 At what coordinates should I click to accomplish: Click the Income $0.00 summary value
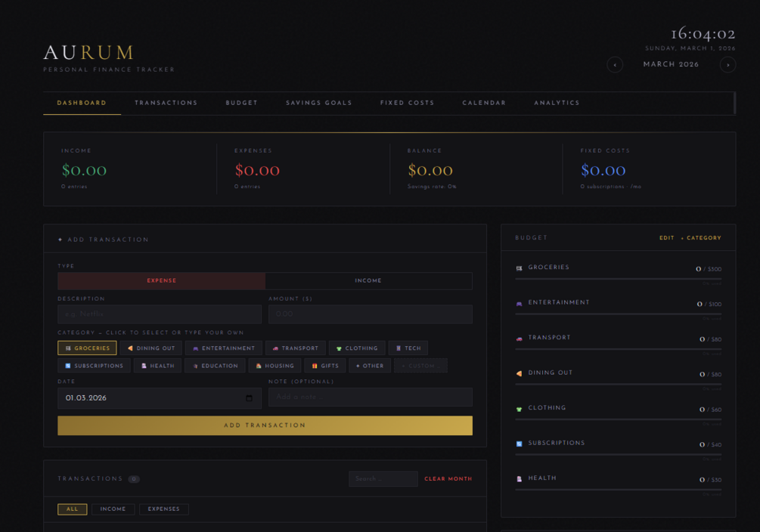click(85, 170)
